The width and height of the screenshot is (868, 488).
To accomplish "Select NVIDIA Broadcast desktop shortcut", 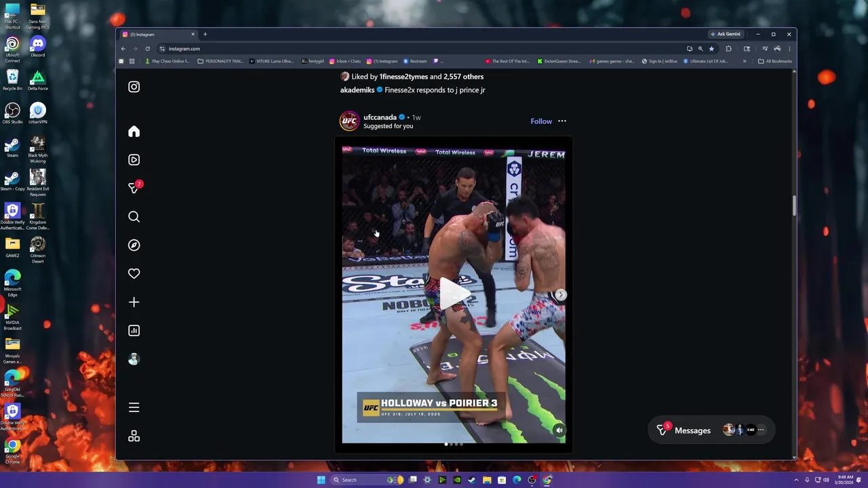I will click(12, 317).
